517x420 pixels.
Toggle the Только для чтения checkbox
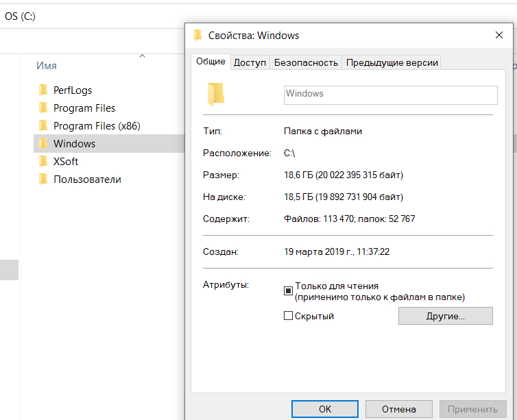(288, 291)
